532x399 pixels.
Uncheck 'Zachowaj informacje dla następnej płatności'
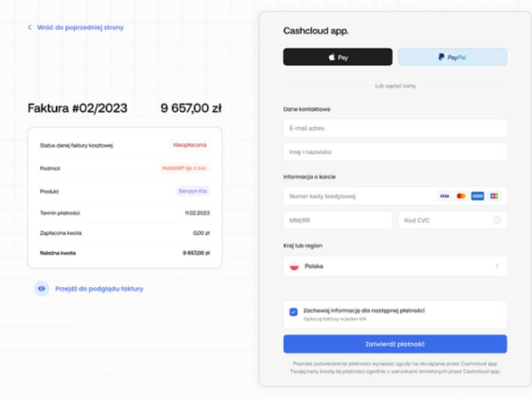[294, 312]
